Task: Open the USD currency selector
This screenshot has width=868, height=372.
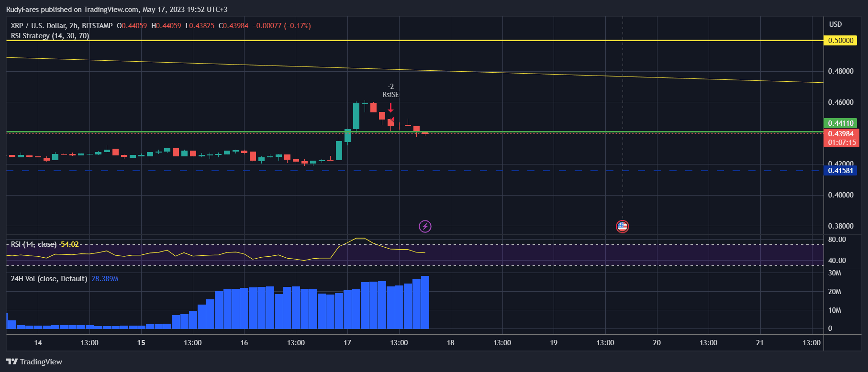Action: (835, 24)
